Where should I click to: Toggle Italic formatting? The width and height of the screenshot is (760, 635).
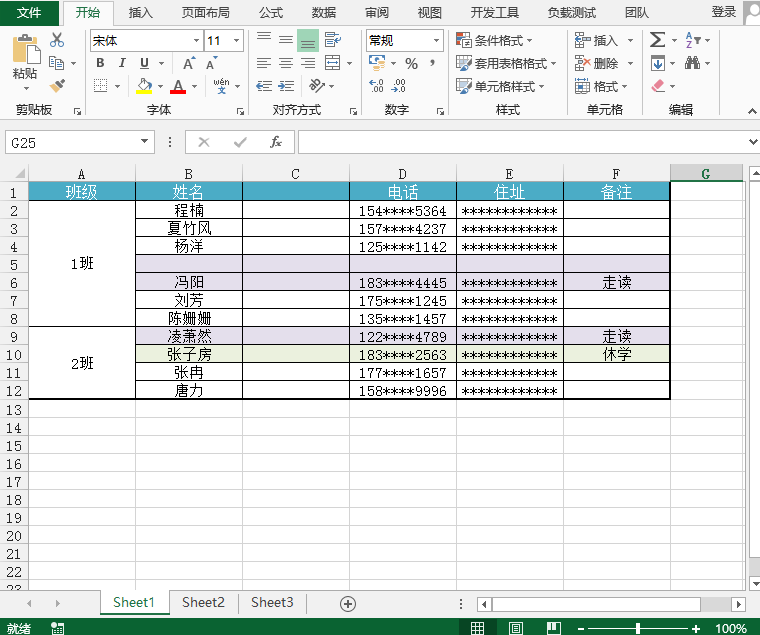pyautogui.click(x=122, y=63)
